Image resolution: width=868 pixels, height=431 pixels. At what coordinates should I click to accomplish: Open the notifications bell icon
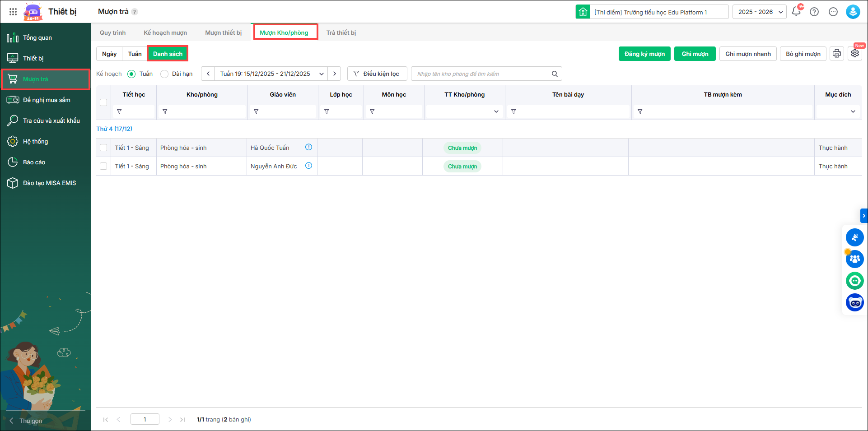pyautogui.click(x=796, y=12)
